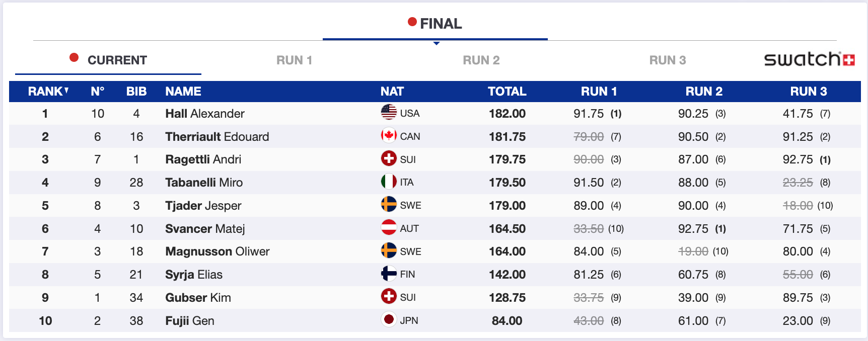Switch to the RUN 2 tab
Image resolution: width=868 pixels, height=341 pixels.
tap(481, 60)
